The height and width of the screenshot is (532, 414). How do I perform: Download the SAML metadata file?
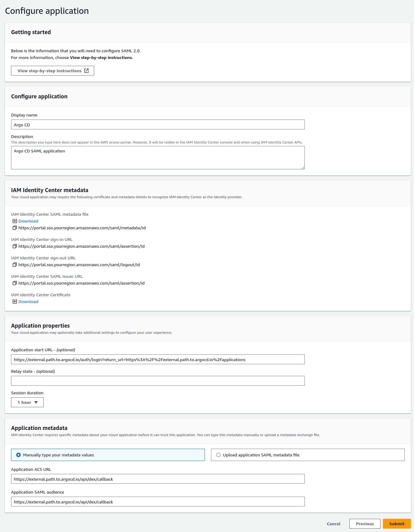pyautogui.click(x=28, y=221)
